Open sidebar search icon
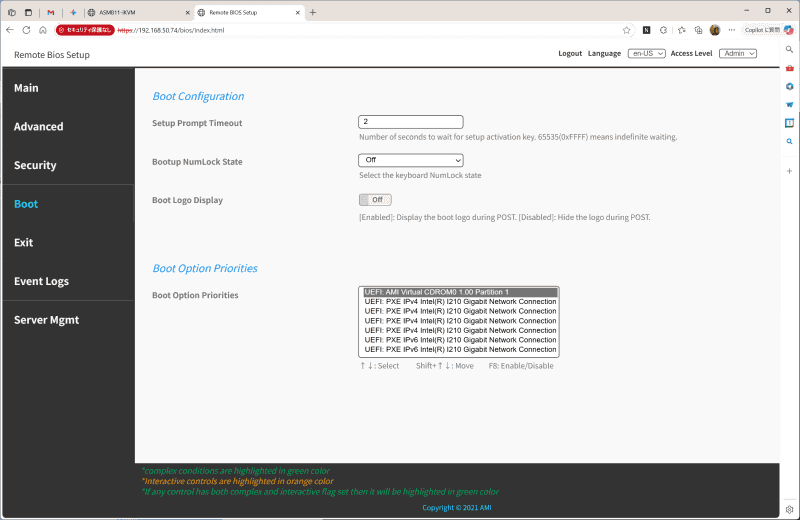800x520 pixels. point(789,49)
